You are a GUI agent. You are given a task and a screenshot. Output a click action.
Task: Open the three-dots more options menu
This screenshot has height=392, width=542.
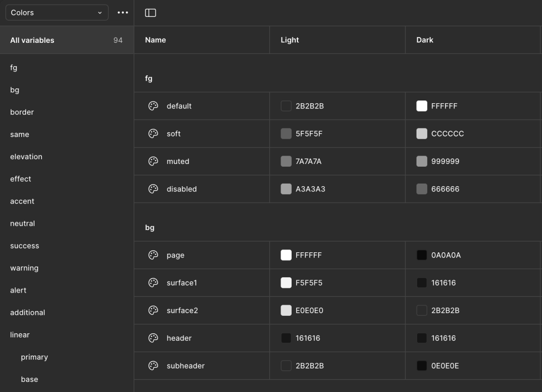[123, 13]
